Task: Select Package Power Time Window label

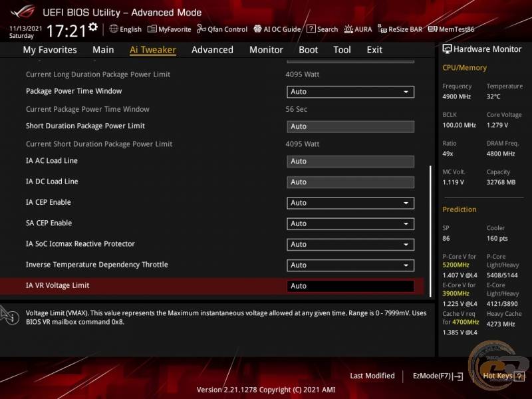Action: point(74,91)
